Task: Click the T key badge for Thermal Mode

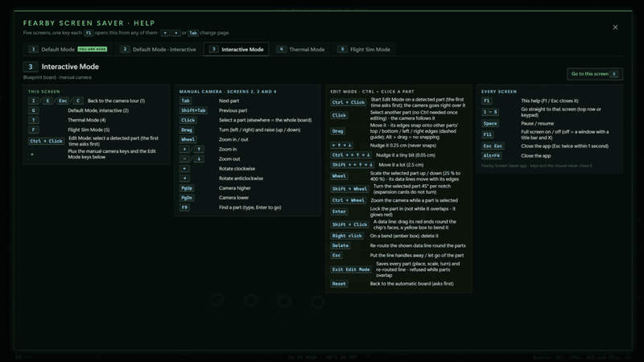Action: 33,120
